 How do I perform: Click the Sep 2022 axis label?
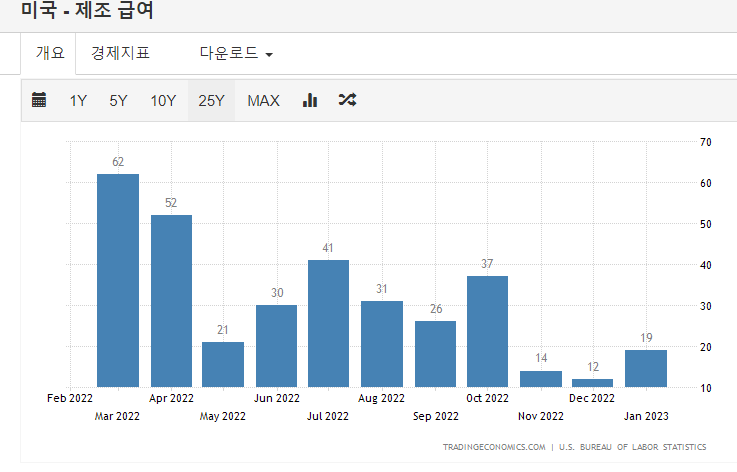click(436, 416)
